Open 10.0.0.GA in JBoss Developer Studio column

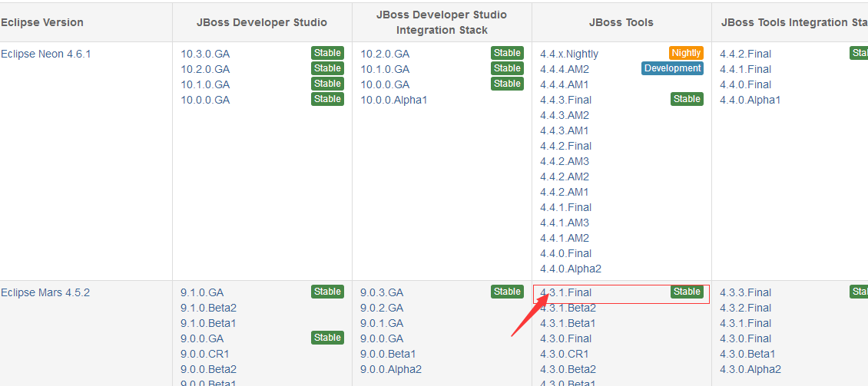pyautogui.click(x=205, y=100)
